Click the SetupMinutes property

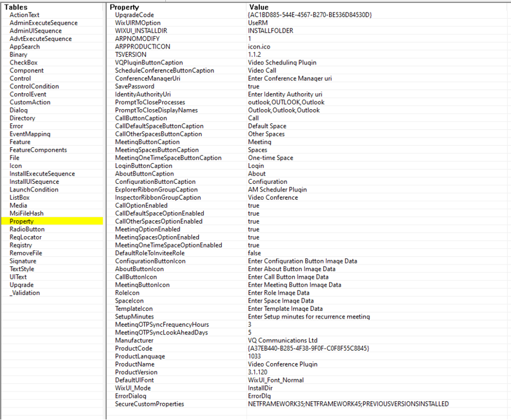[134, 317]
